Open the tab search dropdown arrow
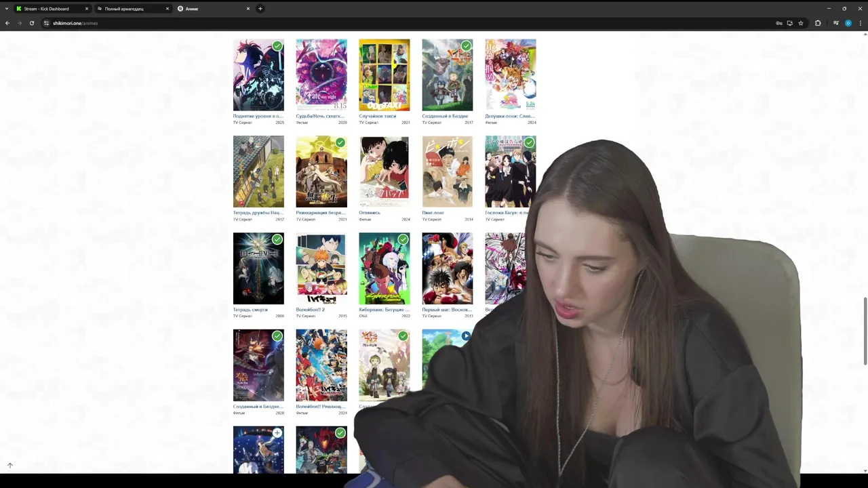The height and width of the screenshot is (488, 868). click(7, 9)
